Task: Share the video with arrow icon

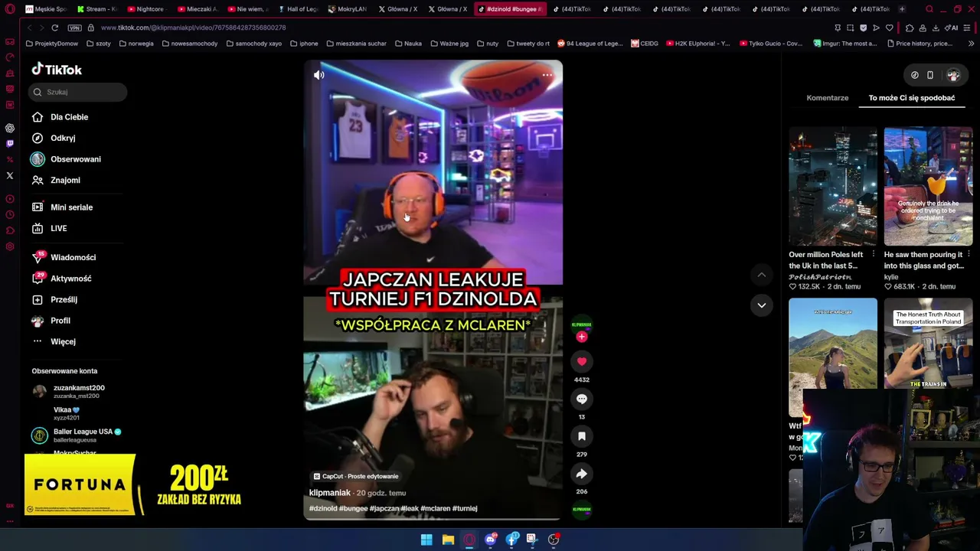Action: coord(582,474)
